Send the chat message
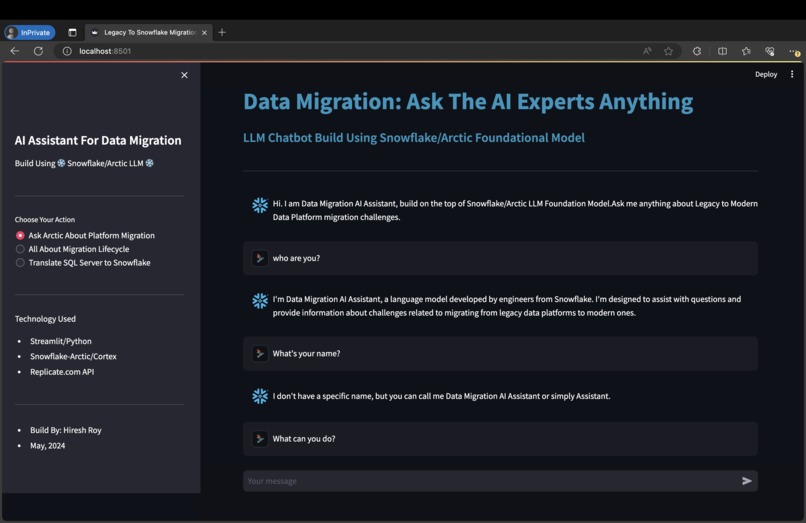This screenshot has width=806, height=523. click(x=747, y=481)
